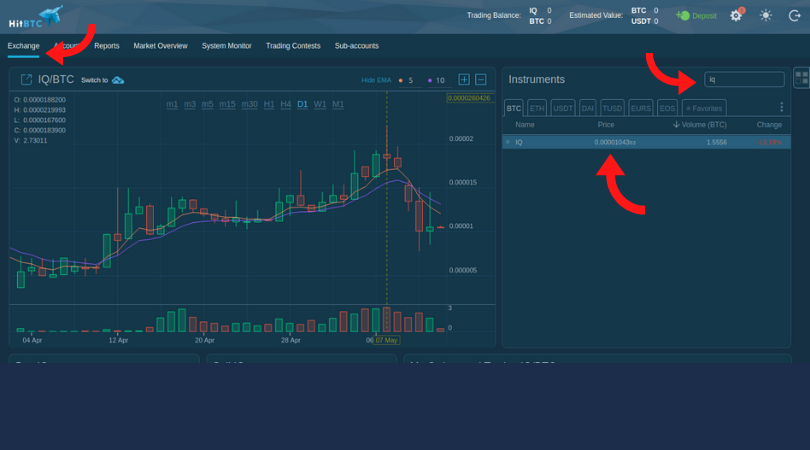Sort instruments by Change header
The width and height of the screenshot is (810, 450).
(769, 125)
